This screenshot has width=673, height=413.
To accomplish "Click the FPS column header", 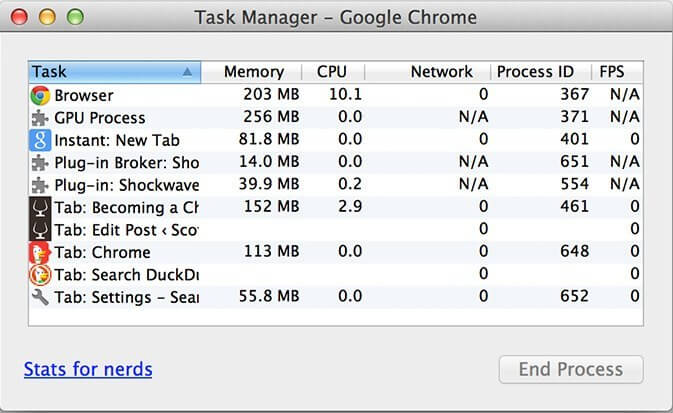I will pyautogui.click(x=611, y=72).
